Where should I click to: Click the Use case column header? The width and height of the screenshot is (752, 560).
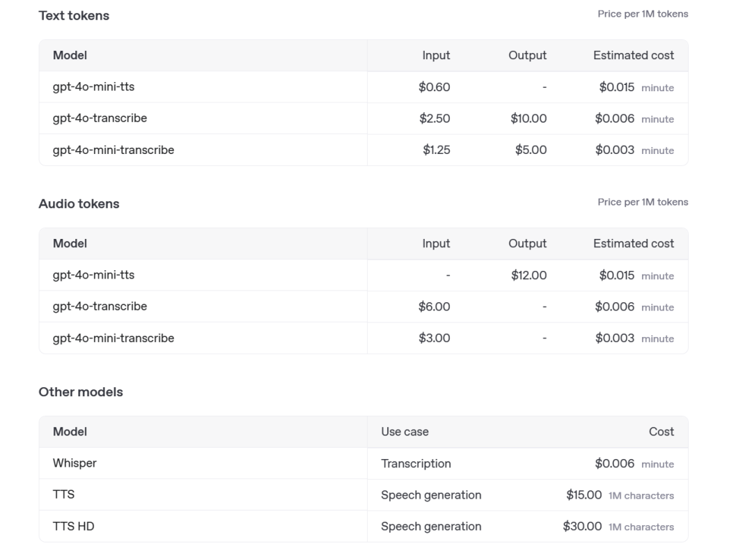click(x=405, y=431)
